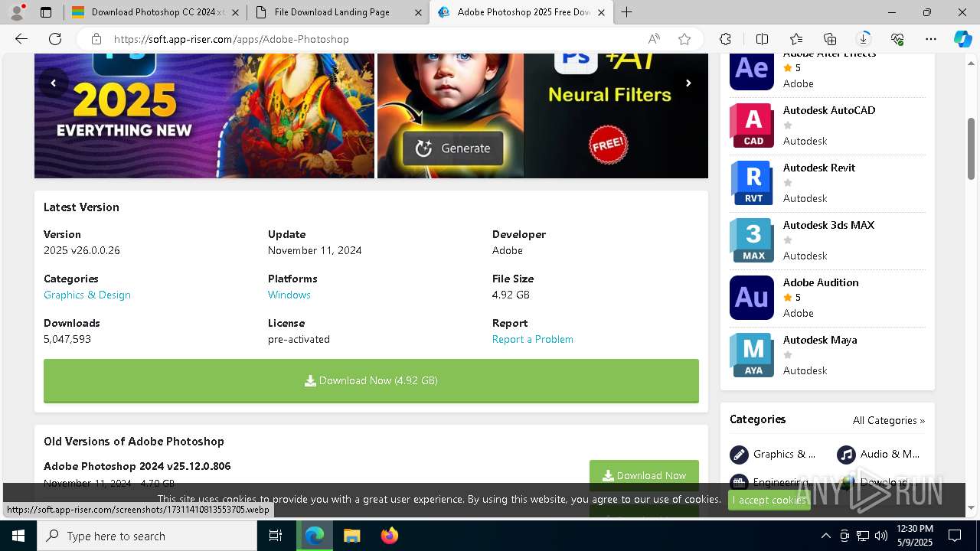Add page to favorites star icon
Viewport: 980px width, 551px height.
(684, 39)
